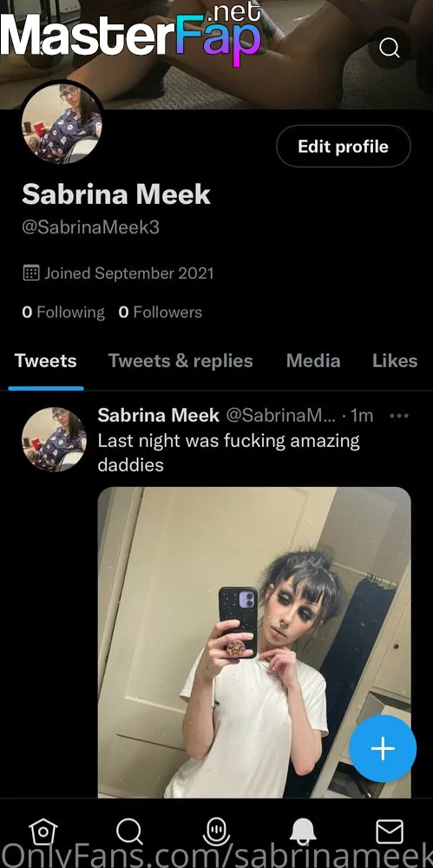
Task: Switch to the Likes tab
Action: click(395, 361)
